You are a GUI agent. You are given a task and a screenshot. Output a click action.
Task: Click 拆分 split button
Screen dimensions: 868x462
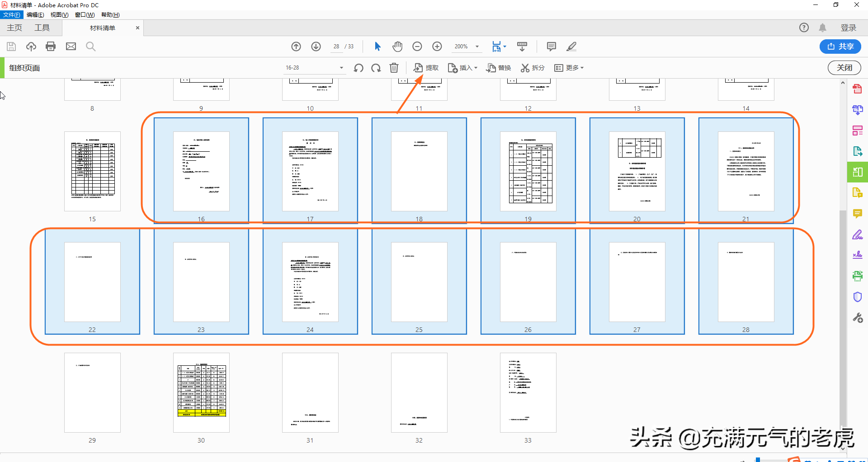(533, 68)
